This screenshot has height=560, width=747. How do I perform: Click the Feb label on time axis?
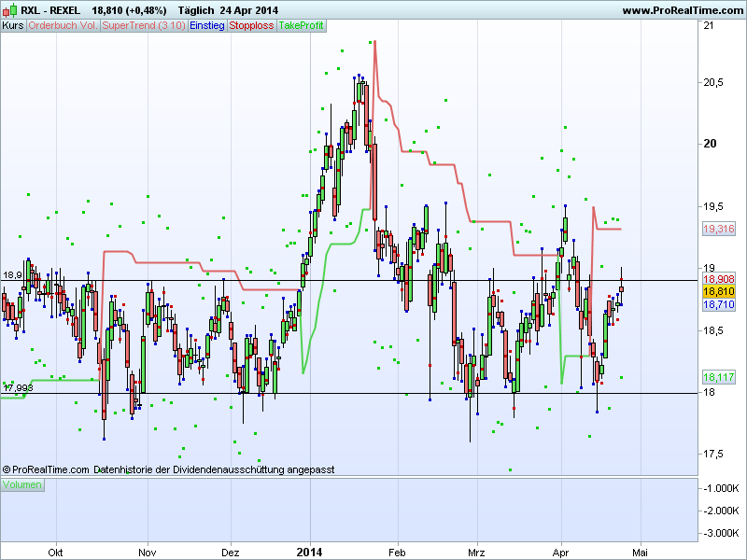pos(398,552)
